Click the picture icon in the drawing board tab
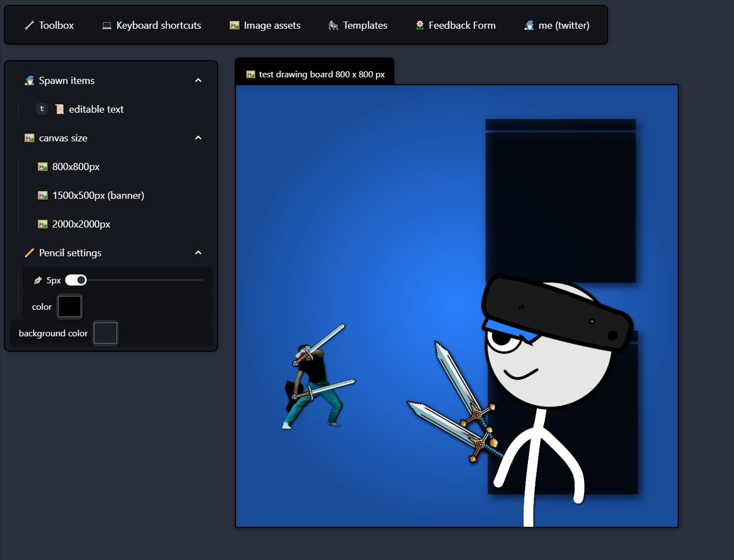The image size is (734, 560). pos(251,75)
